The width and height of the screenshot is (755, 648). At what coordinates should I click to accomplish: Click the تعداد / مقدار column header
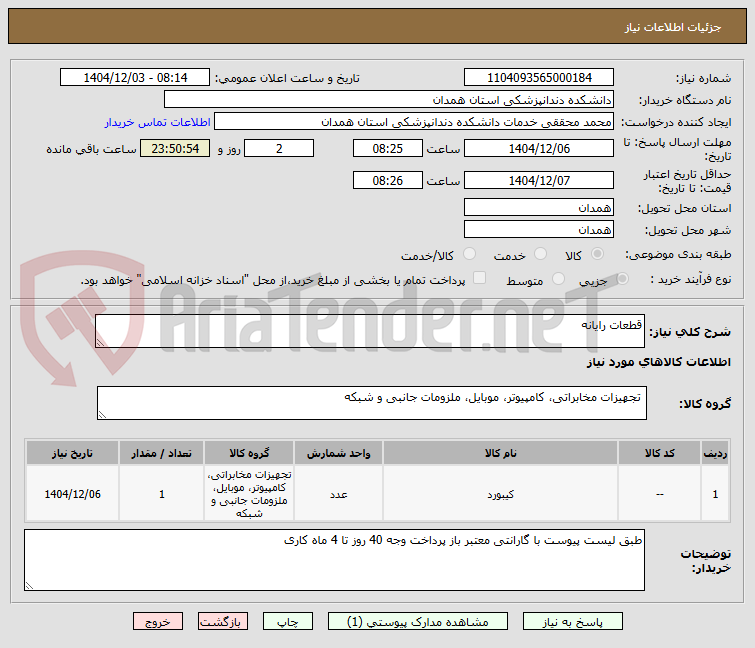(161, 453)
